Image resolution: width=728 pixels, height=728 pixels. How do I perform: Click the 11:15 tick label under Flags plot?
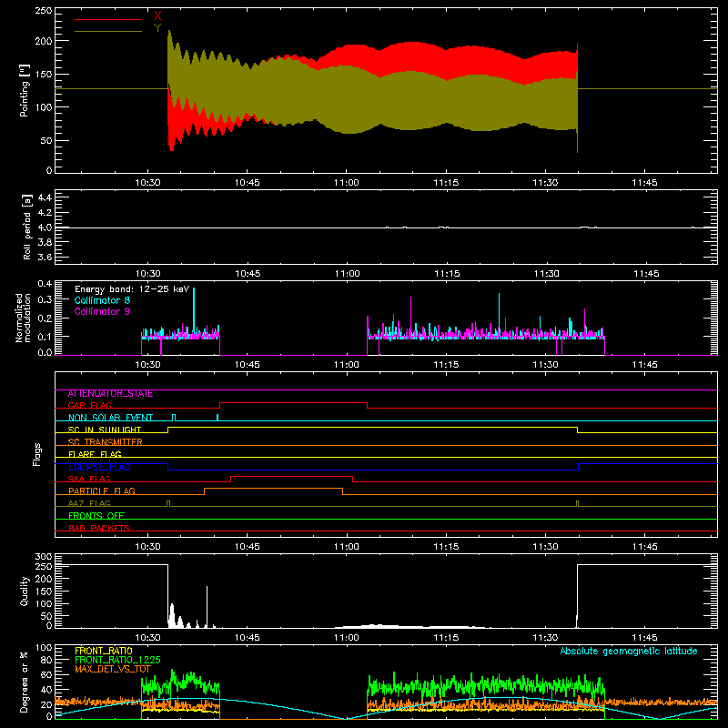[446, 547]
